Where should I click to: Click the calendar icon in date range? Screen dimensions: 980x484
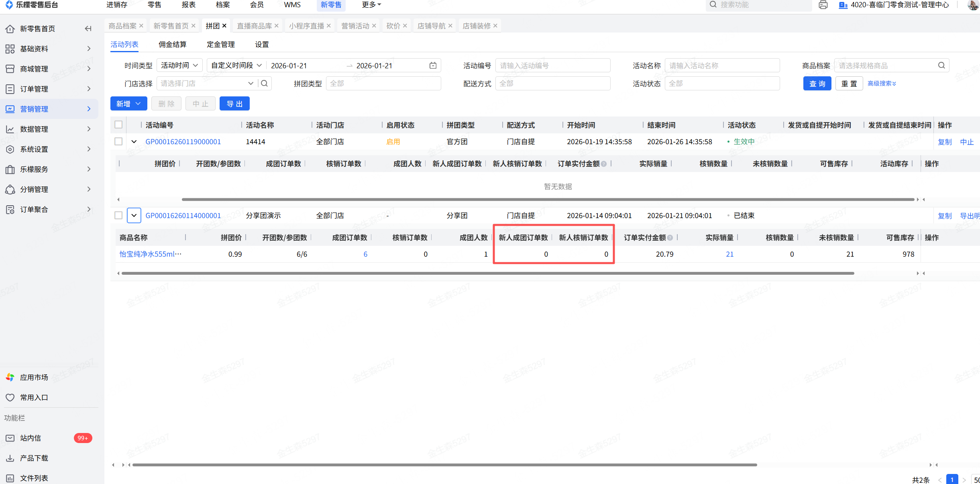(x=433, y=65)
